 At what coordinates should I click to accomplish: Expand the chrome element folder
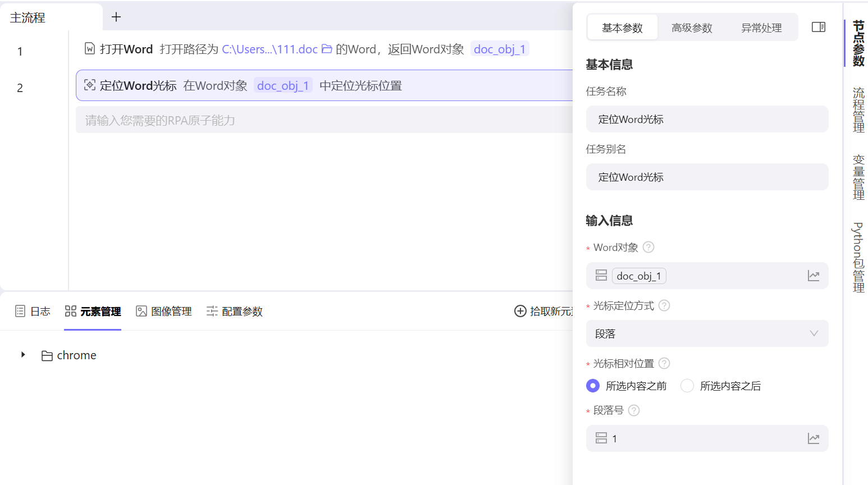[x=23, y=355]
